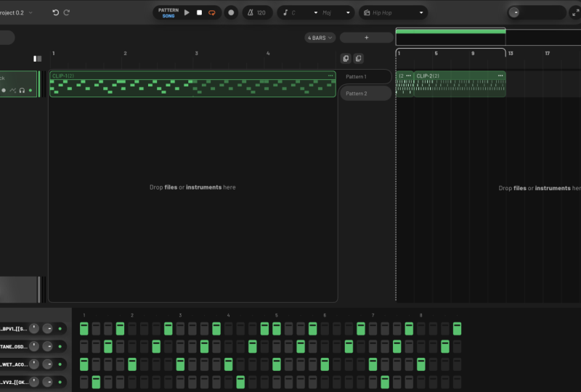The width and height of the screenshot is (581, 392).
Task: Jump to bar 5 on the song ruler
Action: (x=436, y=53)
